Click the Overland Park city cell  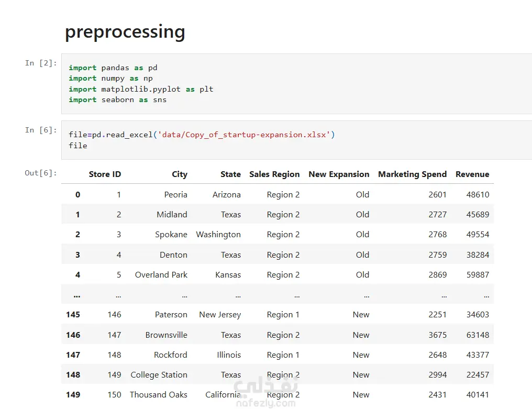click(x=161, y=274)
